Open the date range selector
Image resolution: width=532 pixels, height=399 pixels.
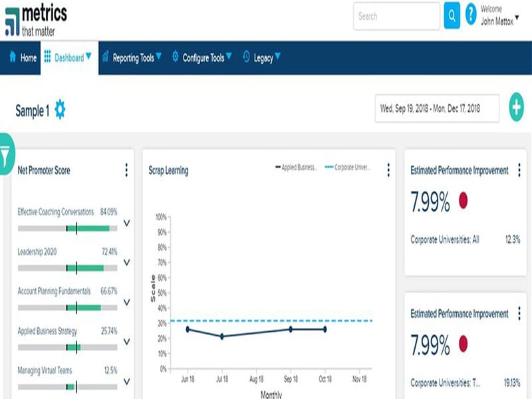coord(433,108)
